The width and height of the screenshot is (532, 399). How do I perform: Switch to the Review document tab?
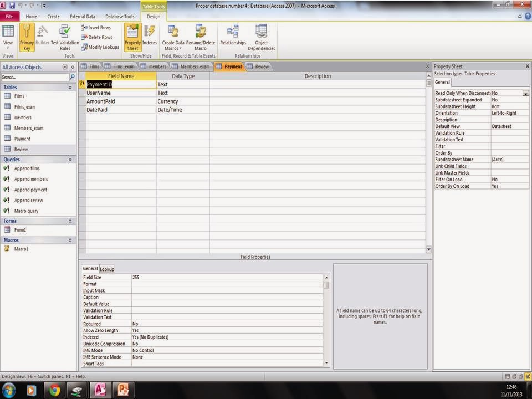[x=258, y=66]
